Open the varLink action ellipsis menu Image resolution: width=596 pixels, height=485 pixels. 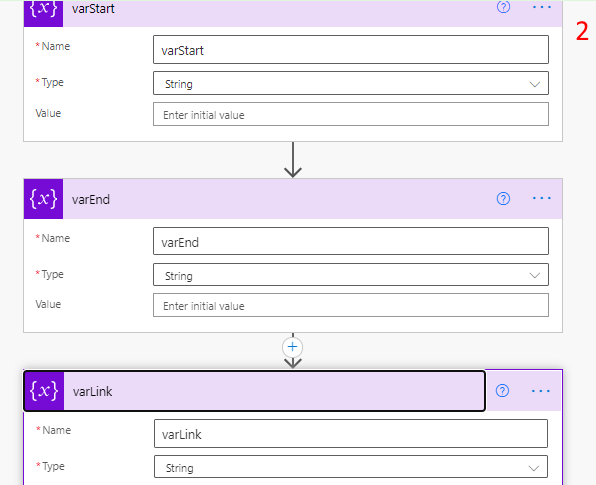click(541, 391)
